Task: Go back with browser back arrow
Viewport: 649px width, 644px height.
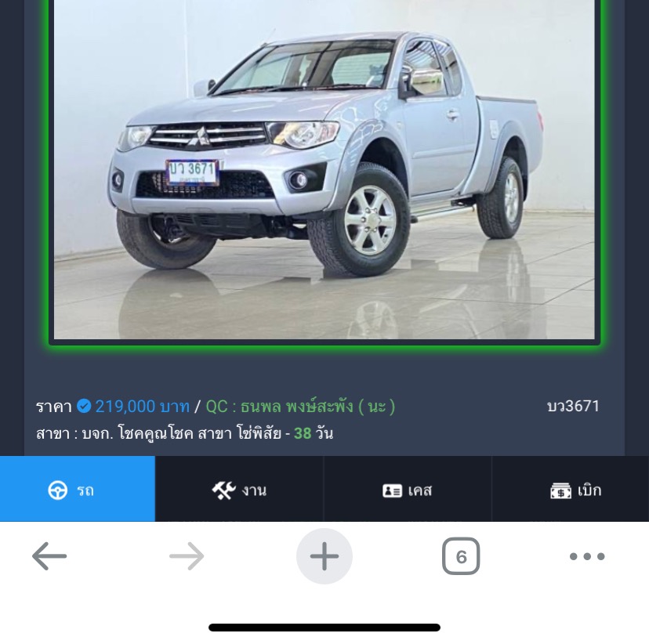Action: click(x=49, y=556)
